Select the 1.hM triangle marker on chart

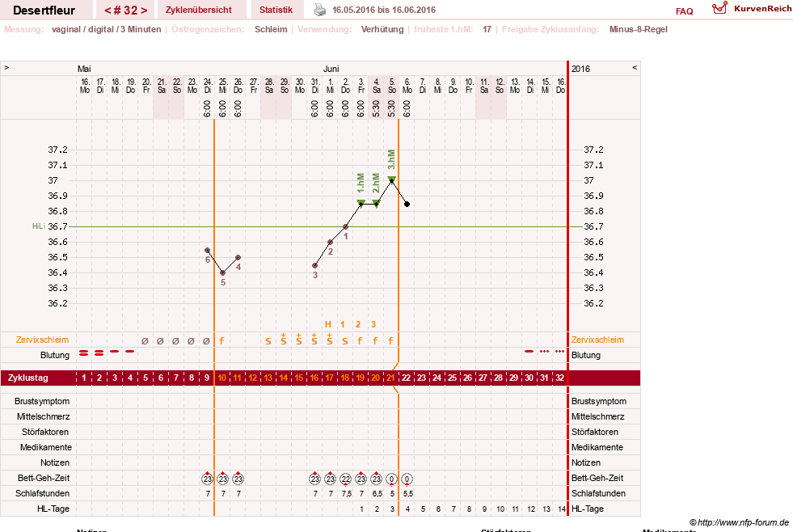coord(361,203)
